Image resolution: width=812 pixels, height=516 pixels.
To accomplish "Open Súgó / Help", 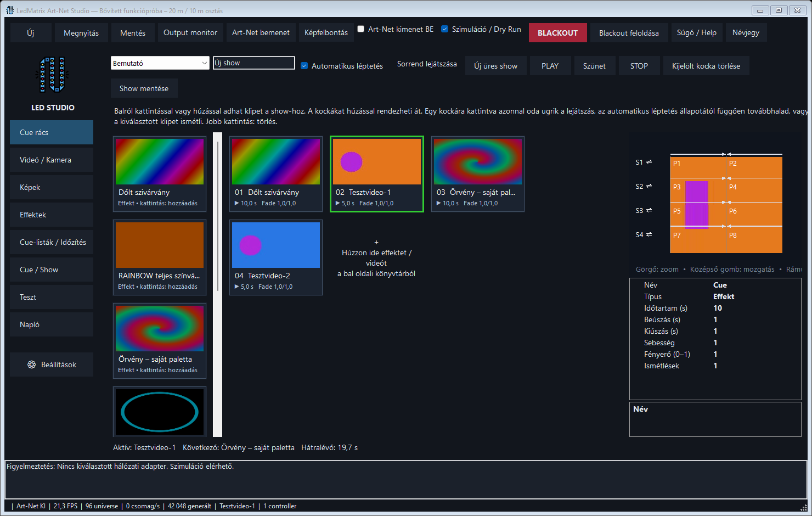I will 697,32.
